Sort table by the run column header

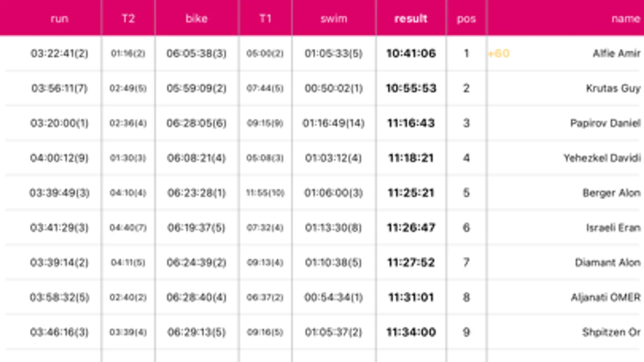[x=59, y=19]
